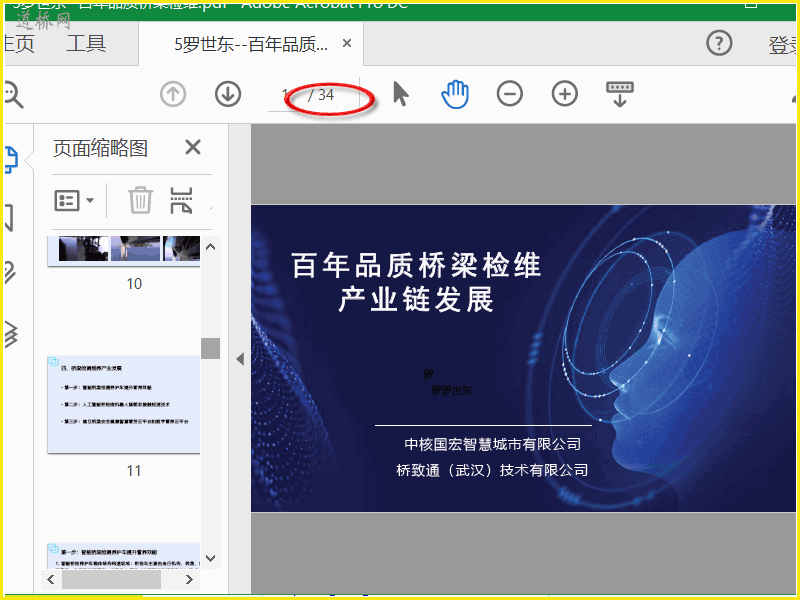Delete selected pages with trash icon
The image size is (800, 600).
coord(140,200)
